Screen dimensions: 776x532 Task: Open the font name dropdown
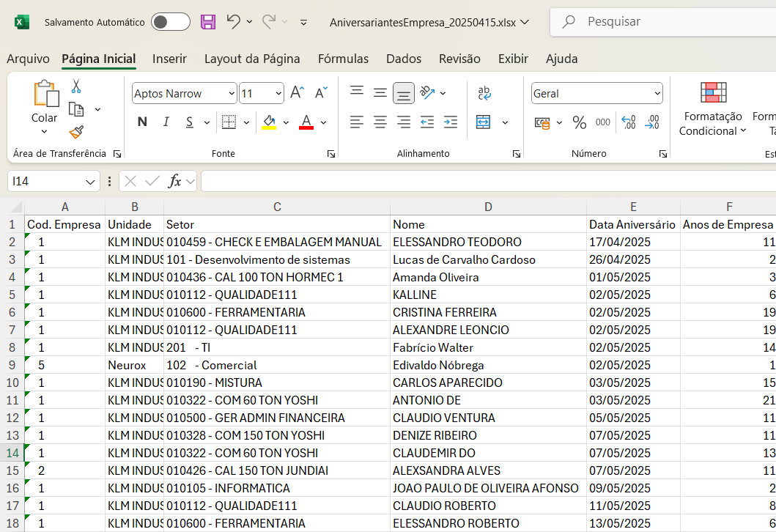pyautogui.click(x=232, y=94)
